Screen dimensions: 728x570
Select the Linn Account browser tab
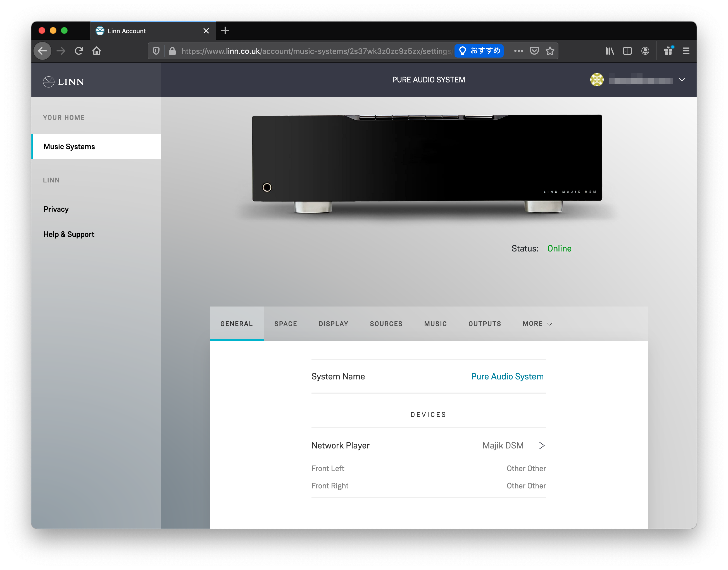tap(153, 31)
